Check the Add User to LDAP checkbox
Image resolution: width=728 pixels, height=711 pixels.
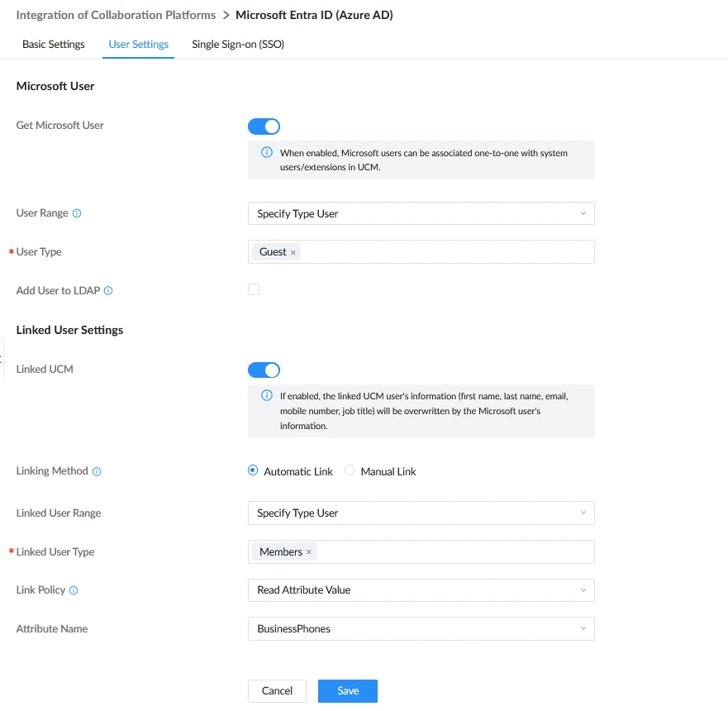(x=254, y=289)
